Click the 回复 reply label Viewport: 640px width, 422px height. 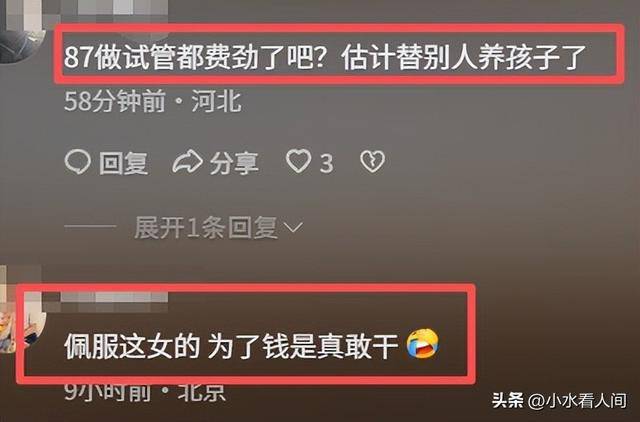[x=123, y=163]
